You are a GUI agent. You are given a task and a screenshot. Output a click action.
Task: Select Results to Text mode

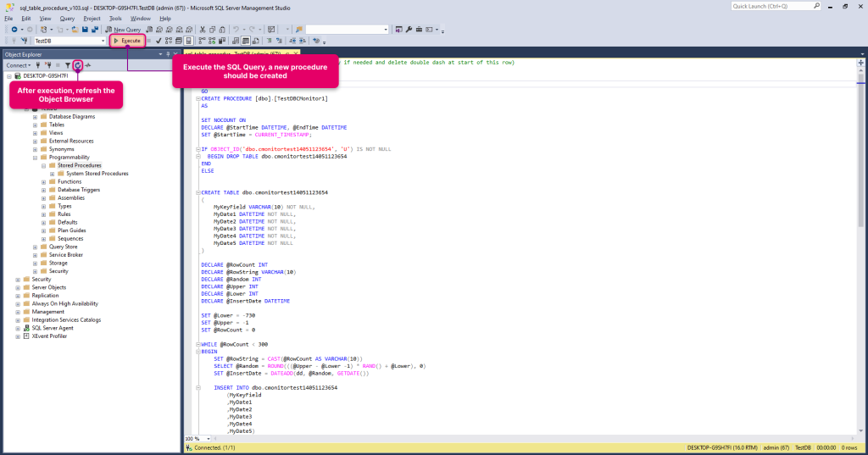tap(236, 41)
